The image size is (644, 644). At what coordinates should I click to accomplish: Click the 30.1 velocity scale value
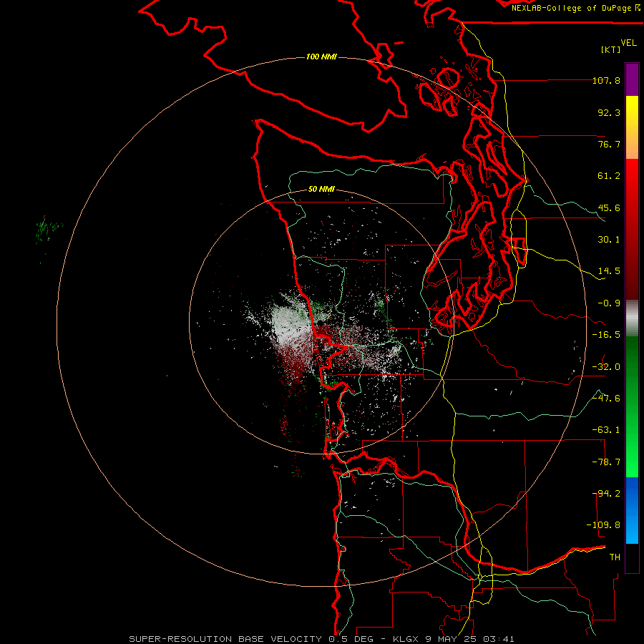tap(609, 240)
